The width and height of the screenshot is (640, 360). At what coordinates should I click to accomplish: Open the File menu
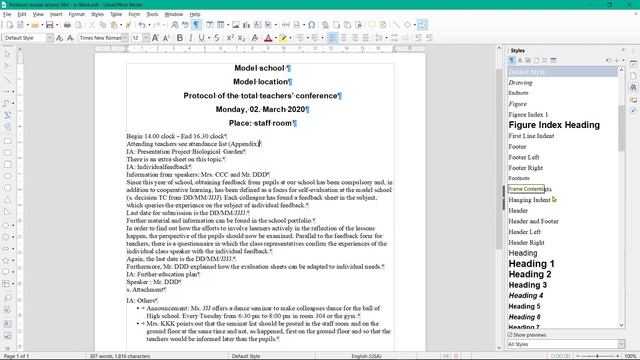(x=7, y=14)
